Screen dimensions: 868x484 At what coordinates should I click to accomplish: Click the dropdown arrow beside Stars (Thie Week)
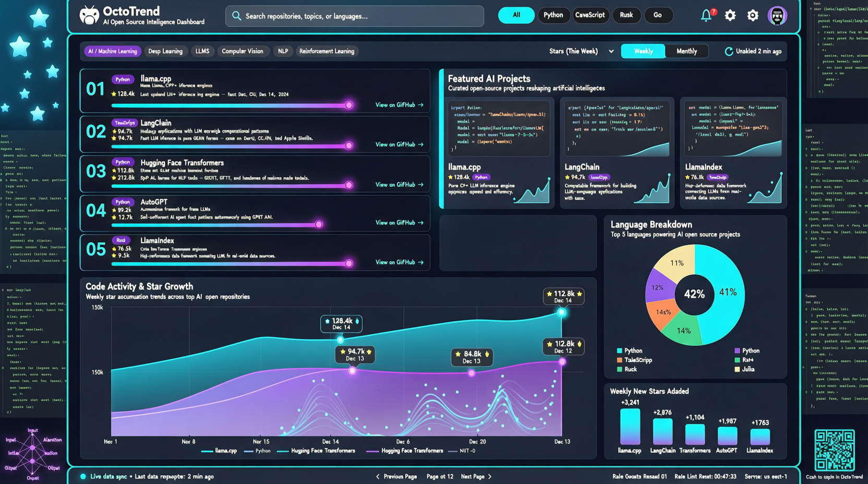[x=611, y=52]
